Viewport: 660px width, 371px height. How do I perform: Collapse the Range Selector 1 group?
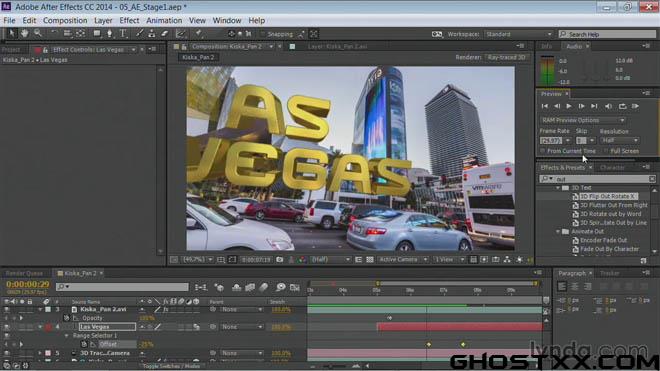pos(67,336)
